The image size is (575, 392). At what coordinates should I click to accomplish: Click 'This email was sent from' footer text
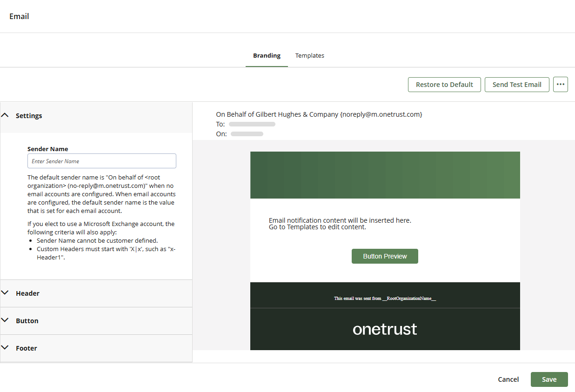tap(385, 299)
